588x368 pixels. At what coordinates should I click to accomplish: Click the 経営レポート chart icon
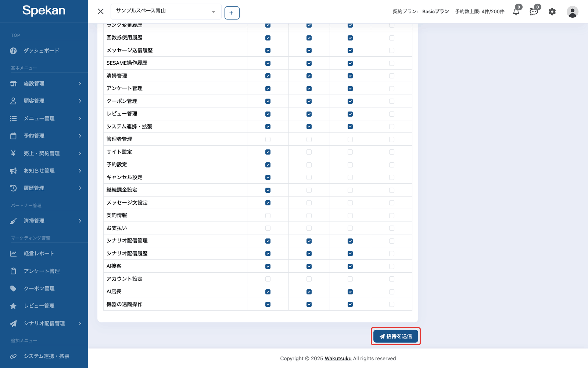coord(13,254)
